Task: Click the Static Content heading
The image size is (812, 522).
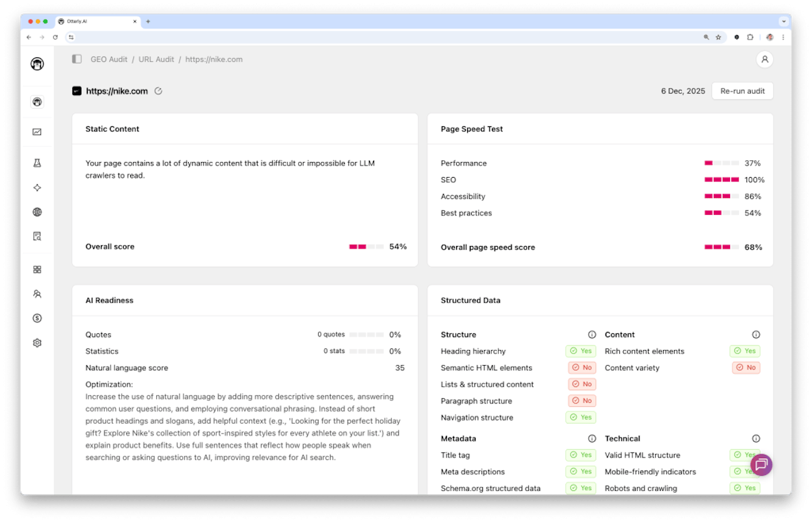Action: [113, 129]
